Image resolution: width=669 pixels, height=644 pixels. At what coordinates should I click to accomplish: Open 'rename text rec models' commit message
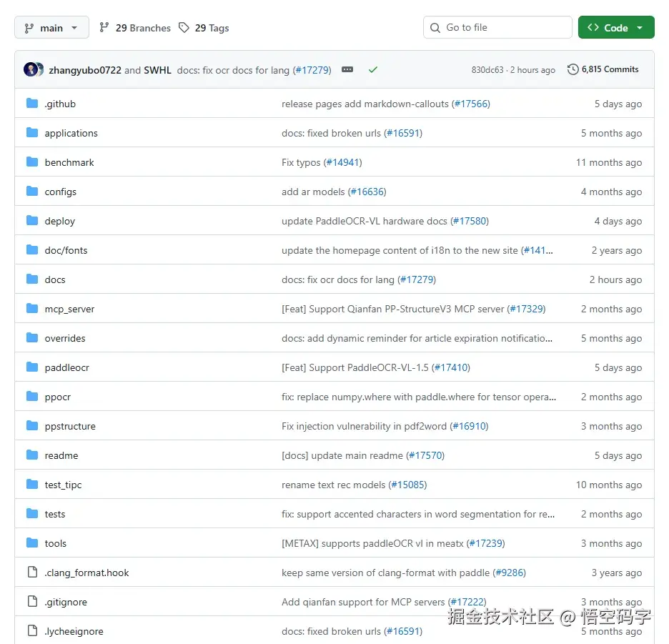point(334,485)
